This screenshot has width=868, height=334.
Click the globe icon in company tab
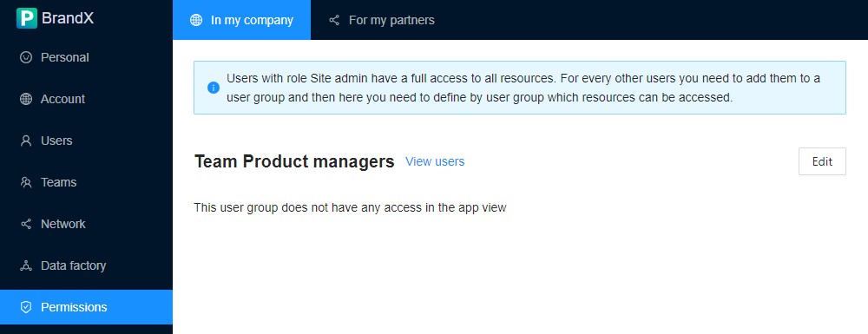click(196, 21)
